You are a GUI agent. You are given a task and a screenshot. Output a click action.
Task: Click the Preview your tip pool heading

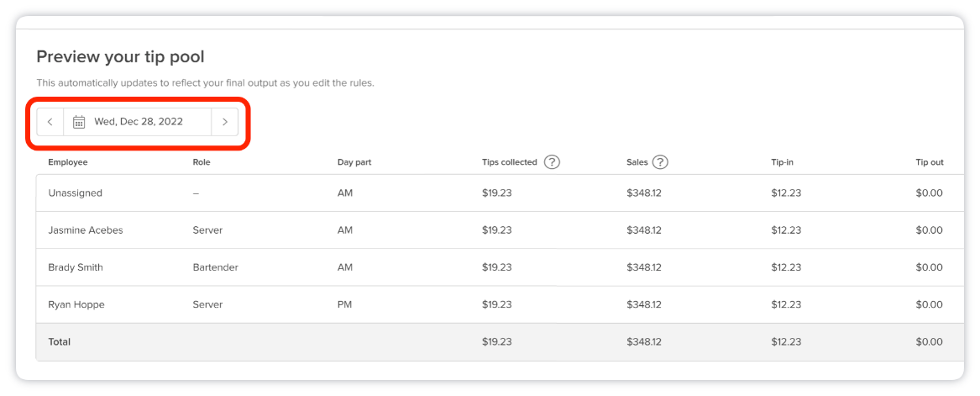[120, 57]
